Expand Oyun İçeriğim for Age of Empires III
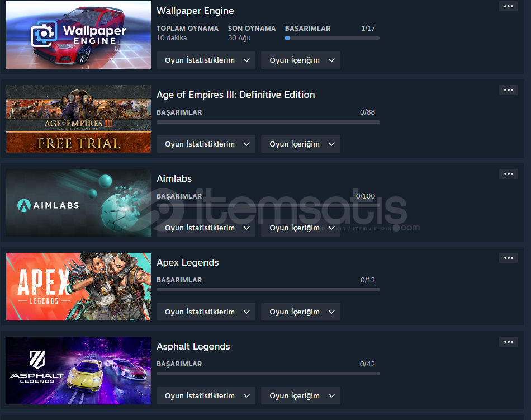Viewport: 531px width, 420px height. coord(300,144)
